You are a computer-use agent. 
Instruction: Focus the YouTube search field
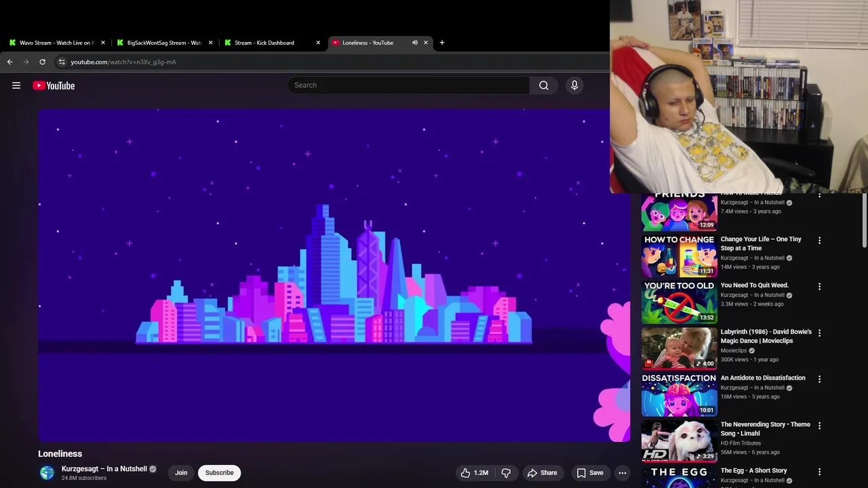tap(409, 85)
